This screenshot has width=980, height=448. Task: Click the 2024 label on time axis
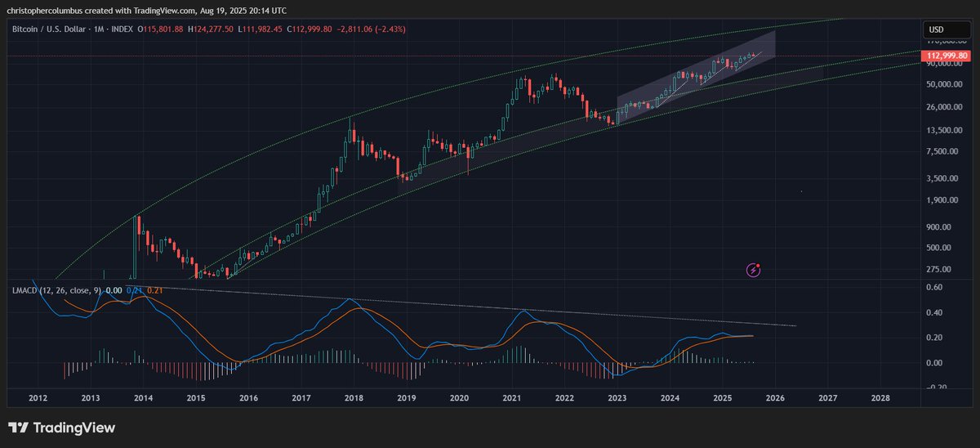(x=670, y=398)
